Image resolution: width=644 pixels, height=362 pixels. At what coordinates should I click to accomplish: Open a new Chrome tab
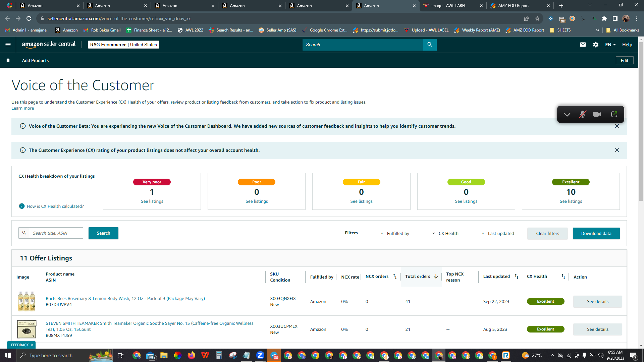pos(561,6)
